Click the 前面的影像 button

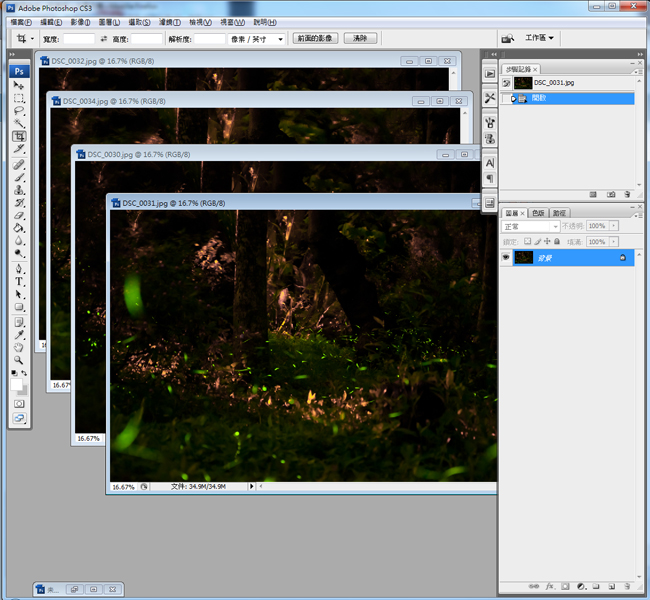click(x=315, y=38)
